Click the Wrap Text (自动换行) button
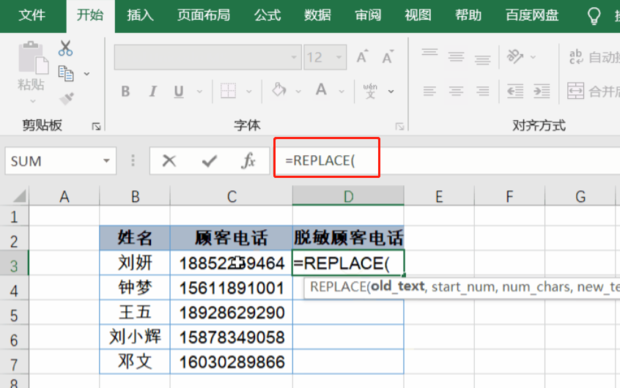620x388 pixels. point(594,57)
